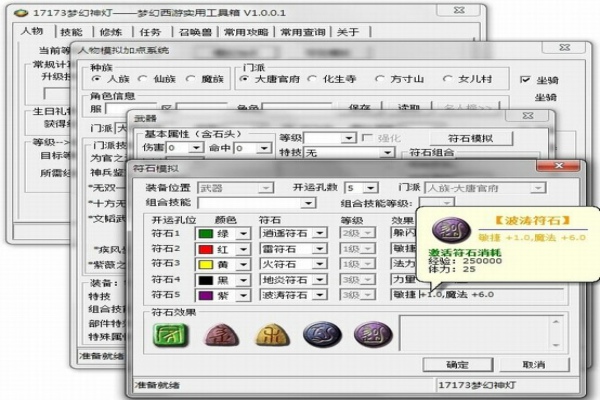Click the green rune stone icon
Viewport: 600px width, 400px height.
171,335
